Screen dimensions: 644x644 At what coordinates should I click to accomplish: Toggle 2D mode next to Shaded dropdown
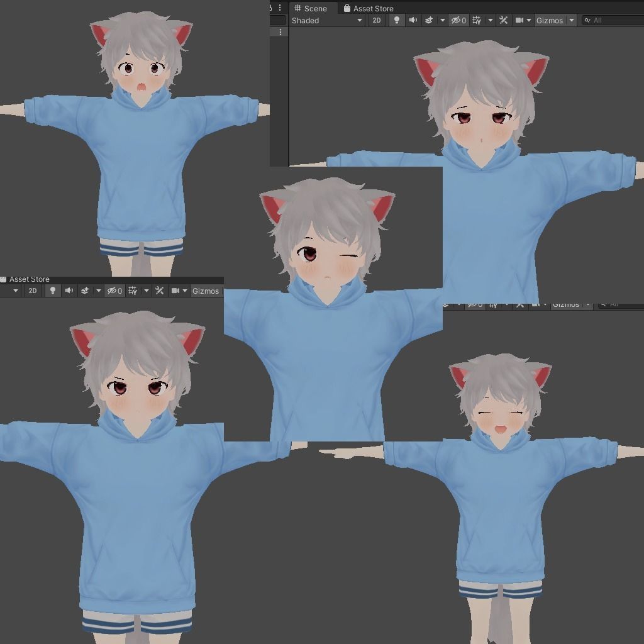[x=377, y=20]
